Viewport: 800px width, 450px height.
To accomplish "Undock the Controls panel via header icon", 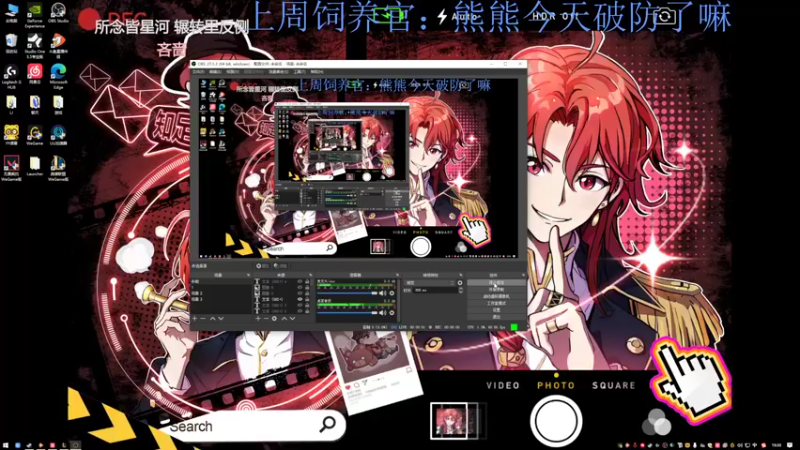I will coord(523,275).
